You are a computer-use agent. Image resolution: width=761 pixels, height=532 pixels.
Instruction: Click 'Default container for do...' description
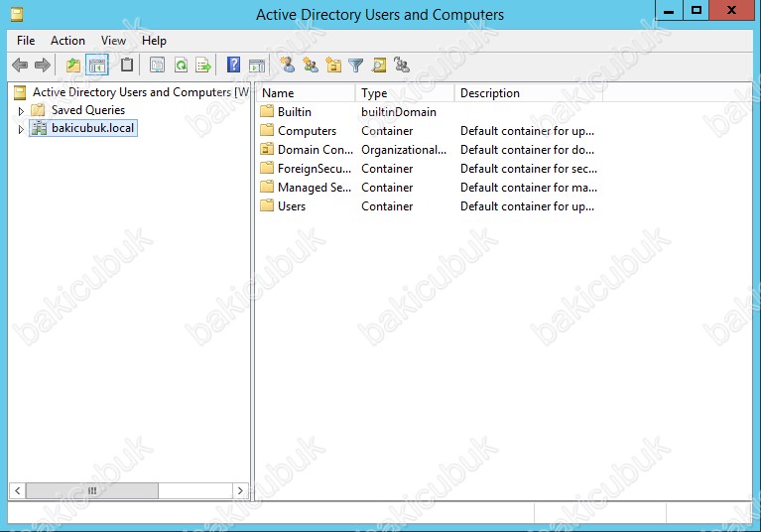(527, 150)
